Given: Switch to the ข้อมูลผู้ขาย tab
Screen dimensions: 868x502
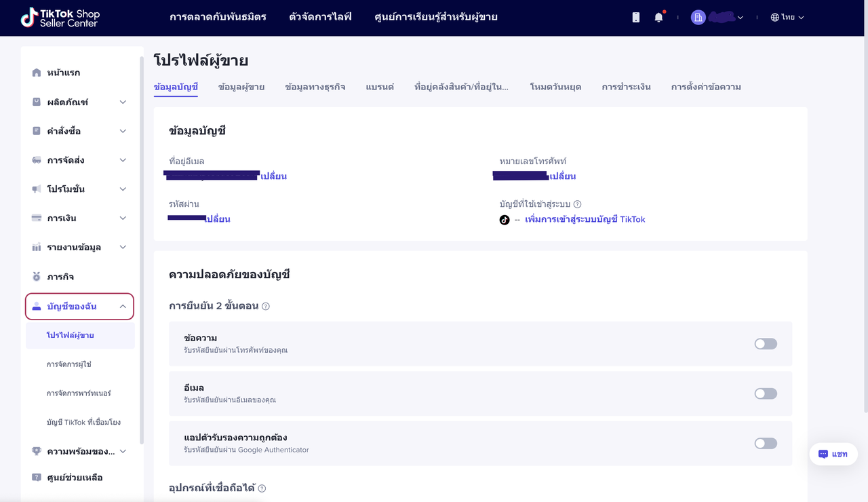Looking at the screenshot, I should (241, 87).
